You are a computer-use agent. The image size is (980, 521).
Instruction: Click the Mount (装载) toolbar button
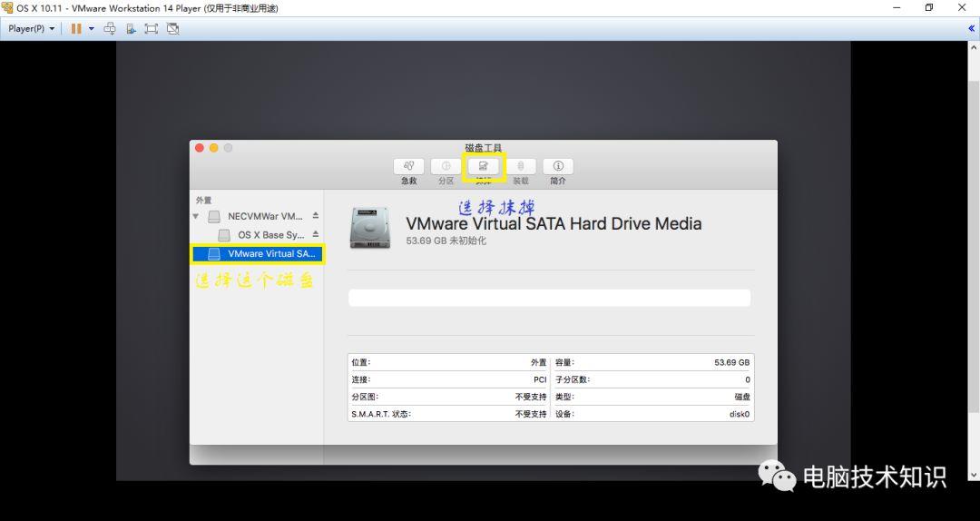[x=521, y=166]
